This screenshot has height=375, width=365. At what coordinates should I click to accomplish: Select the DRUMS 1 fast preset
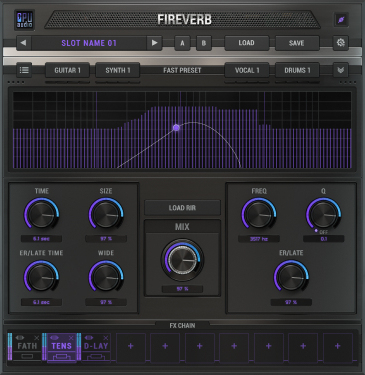[x=297, y=70]
